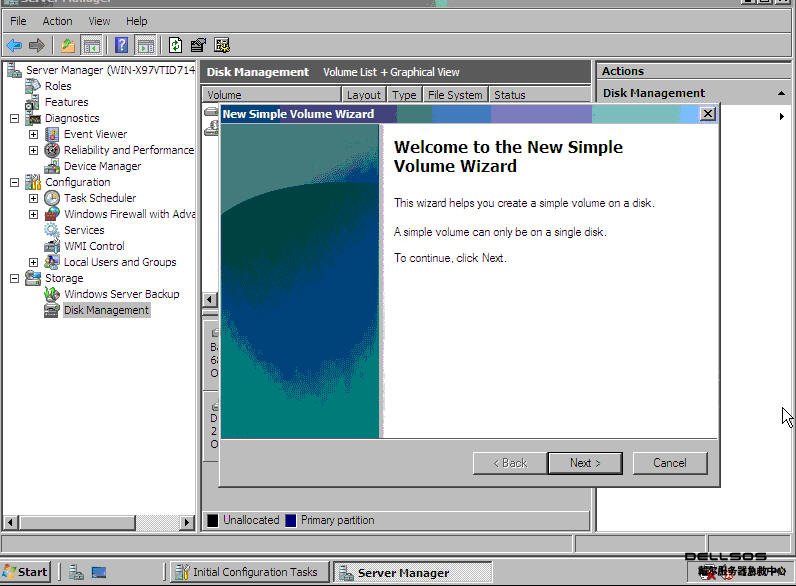Viewport: 796px width, 586px height.
Task: Expand the Windows Firewall node
Action: click(33, 214)
